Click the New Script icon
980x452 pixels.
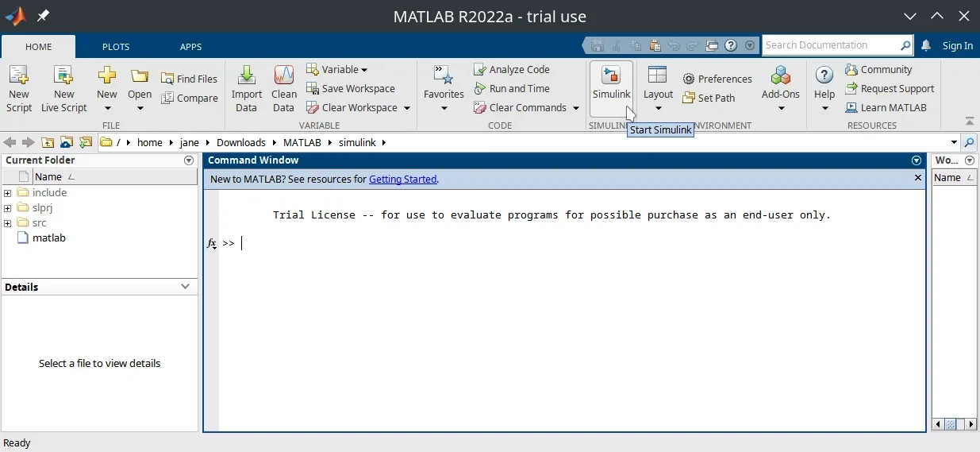click(19, 76)
